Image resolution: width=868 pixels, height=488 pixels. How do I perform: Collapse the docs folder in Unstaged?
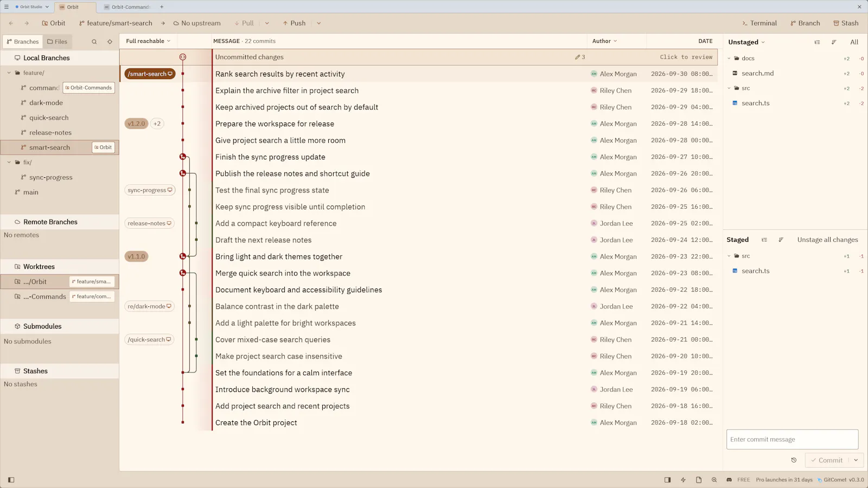coord(729,59)
